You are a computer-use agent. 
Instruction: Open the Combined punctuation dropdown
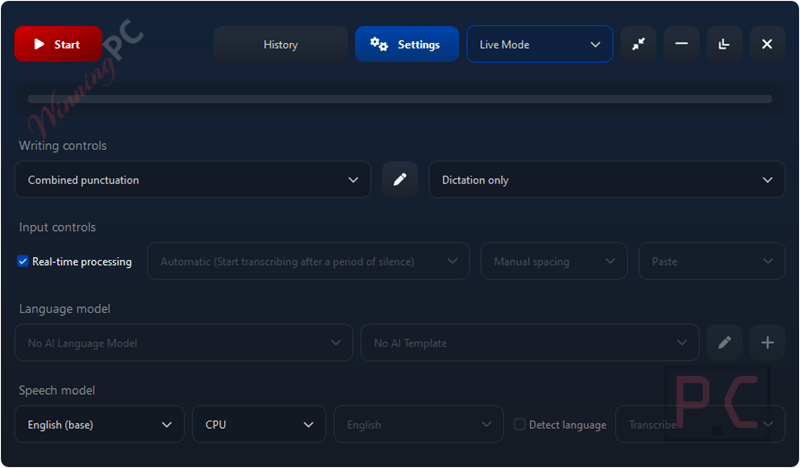pyautogui.click(x=192, y=180)
